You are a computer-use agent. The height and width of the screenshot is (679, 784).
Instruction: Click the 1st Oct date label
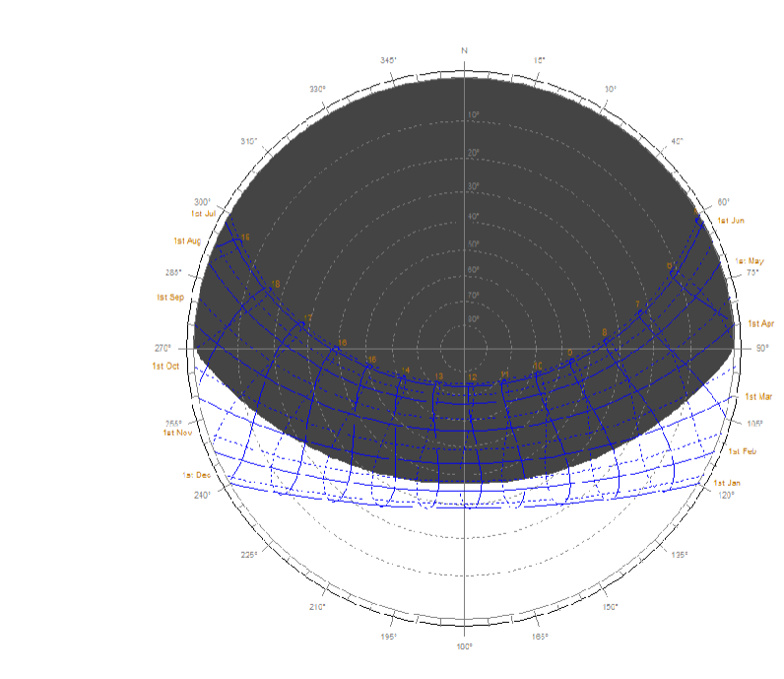pyautogui.click(x=165, y=367)
